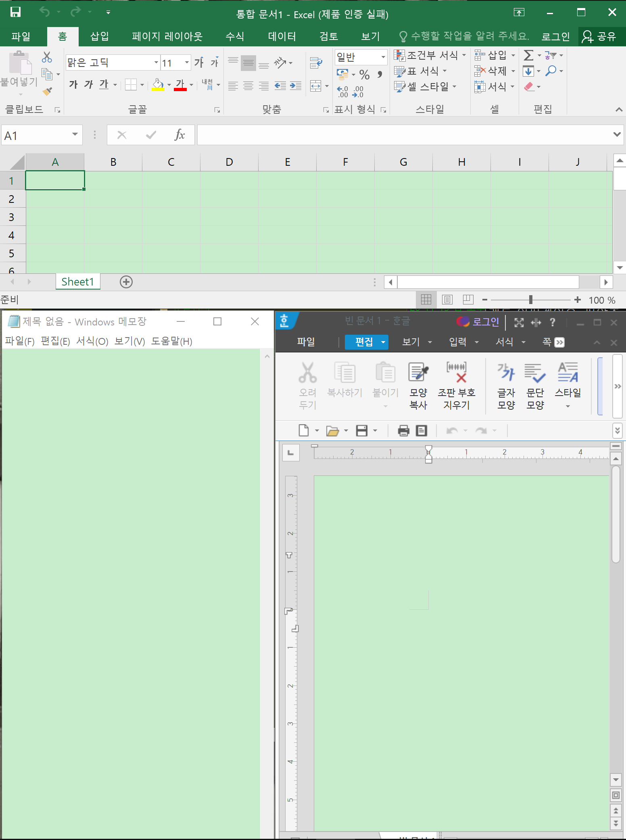Image resolution: width=626 pixels, height=840 pixels.
Task: Open Notepad 서식(O) menu
Action: click(92, 341)
